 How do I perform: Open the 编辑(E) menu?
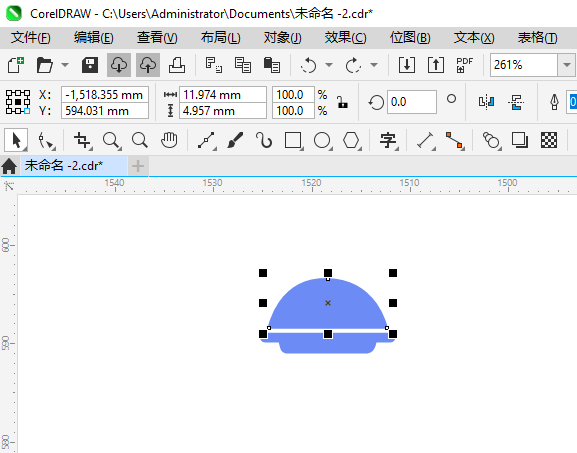click(93, 38)
